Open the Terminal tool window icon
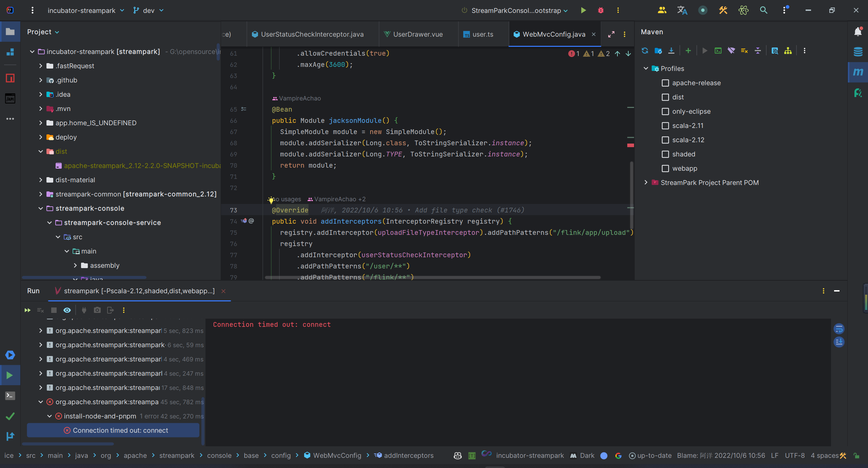This screenshot has width=868, height=468. click(10, 395)
